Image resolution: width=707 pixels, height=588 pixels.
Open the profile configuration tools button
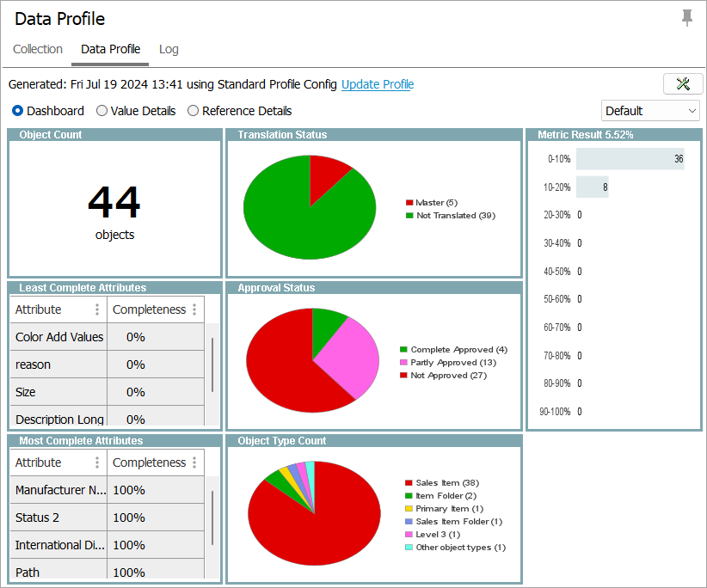(x=683, y=83)
